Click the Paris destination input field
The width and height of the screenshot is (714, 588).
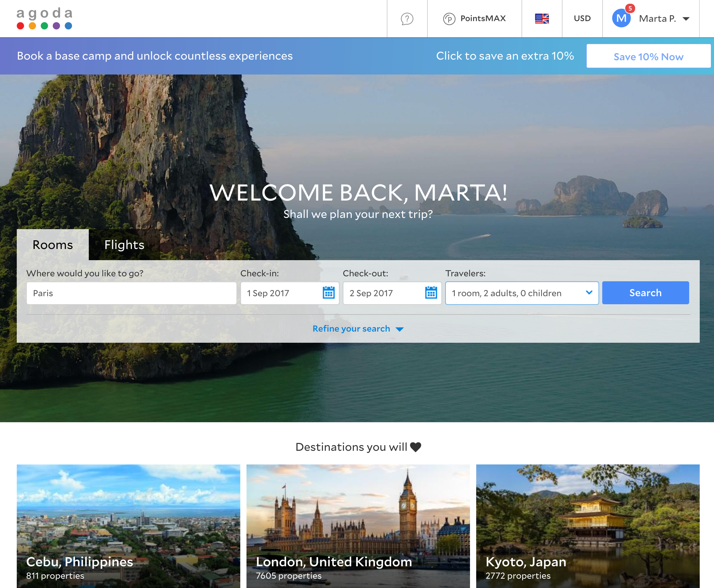131,293
